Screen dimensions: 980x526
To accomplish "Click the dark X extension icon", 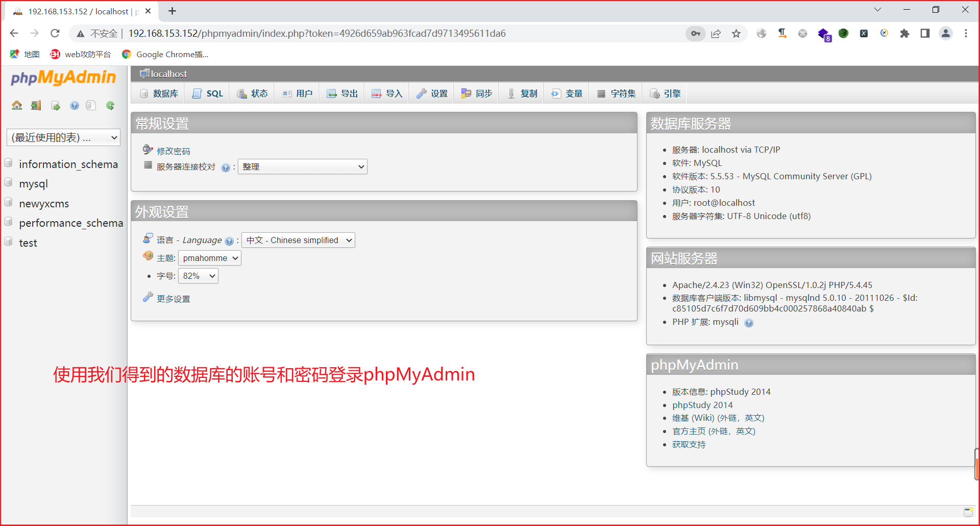I will click(x=864, y=33).
